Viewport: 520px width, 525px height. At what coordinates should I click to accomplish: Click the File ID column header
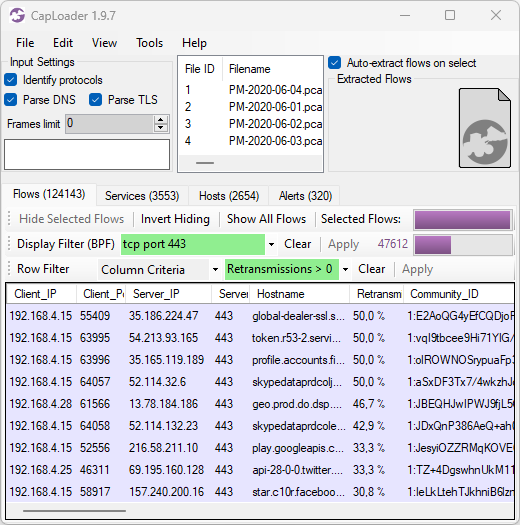click(x=200, y=69)
